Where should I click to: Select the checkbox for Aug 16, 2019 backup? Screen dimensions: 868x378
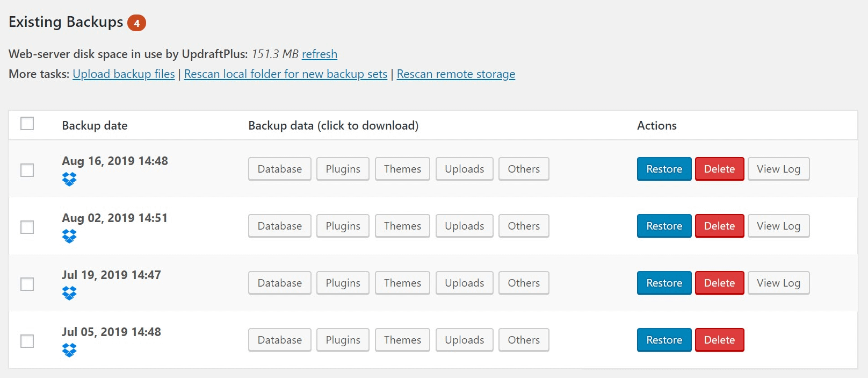[x=27, y=170]
